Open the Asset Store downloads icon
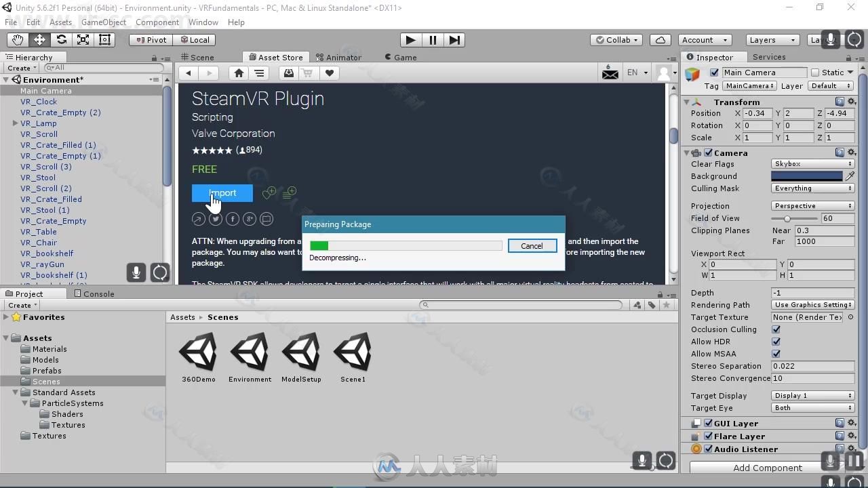This screenshot has width=868, height=488. 289,73
